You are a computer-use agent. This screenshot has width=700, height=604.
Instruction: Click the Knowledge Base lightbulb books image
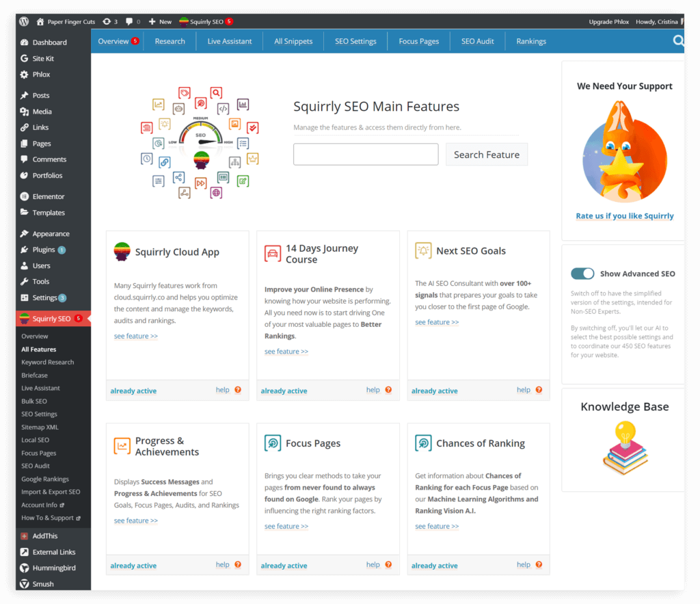625,448
